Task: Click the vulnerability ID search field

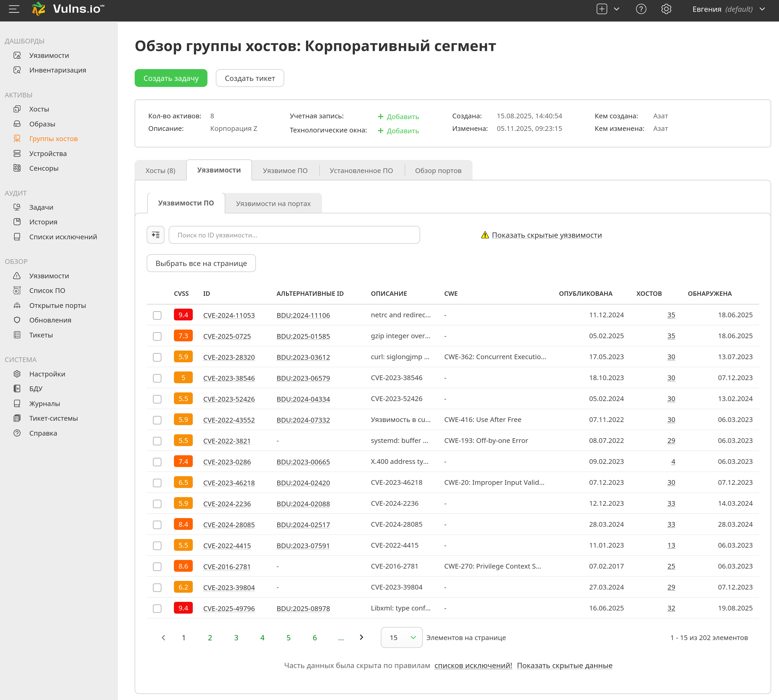Action: (294, 235)
